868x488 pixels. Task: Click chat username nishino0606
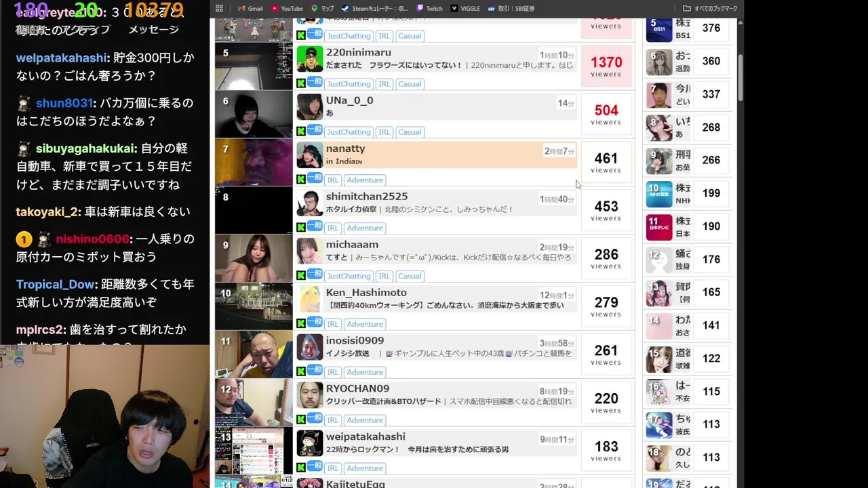click(x=92, y=239)
